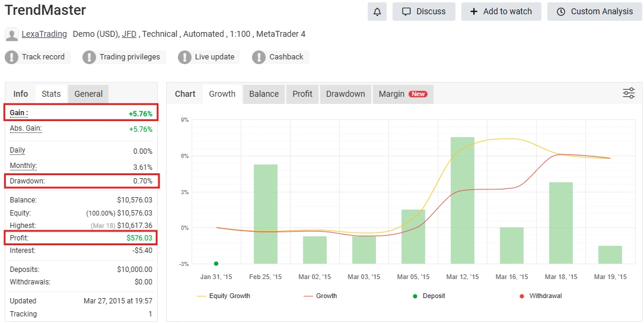Open the LexaTrading profile link

tap(44, 34)
